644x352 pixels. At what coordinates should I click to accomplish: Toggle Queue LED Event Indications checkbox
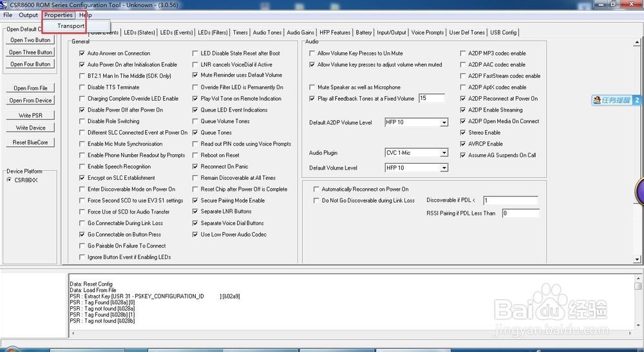[x=195, y=110]
